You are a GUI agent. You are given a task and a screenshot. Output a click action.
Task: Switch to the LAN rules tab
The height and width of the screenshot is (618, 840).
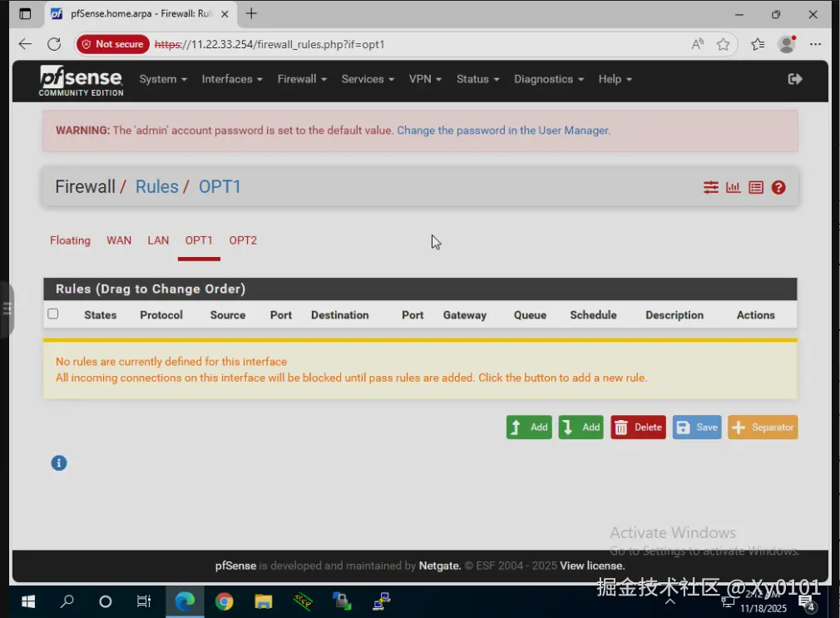click(x=158, y=240)
